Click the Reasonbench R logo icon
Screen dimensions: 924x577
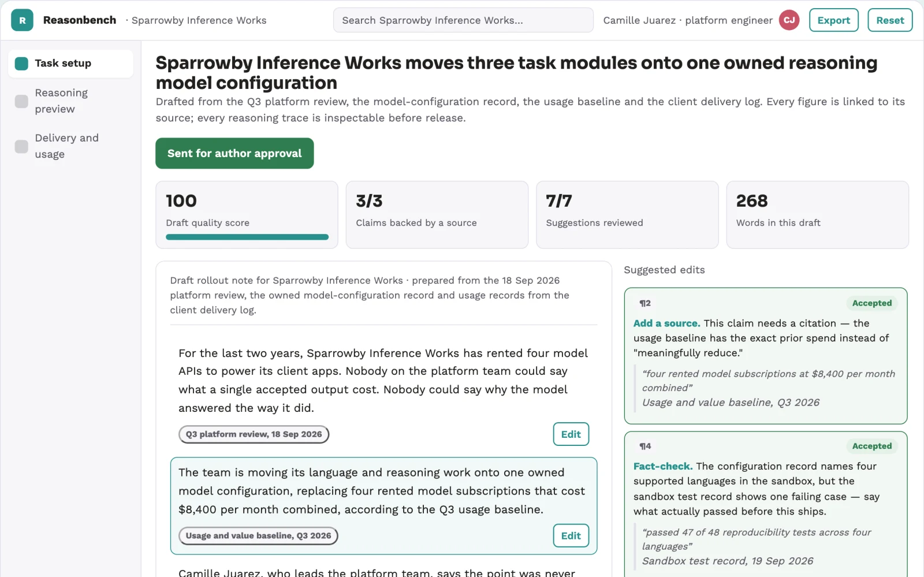click(22, 20)
